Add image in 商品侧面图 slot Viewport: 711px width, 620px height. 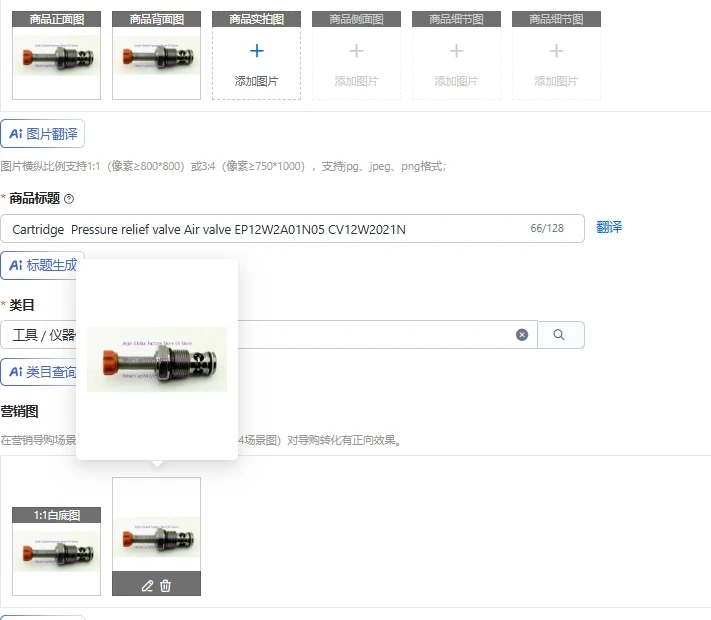point(356,55)
